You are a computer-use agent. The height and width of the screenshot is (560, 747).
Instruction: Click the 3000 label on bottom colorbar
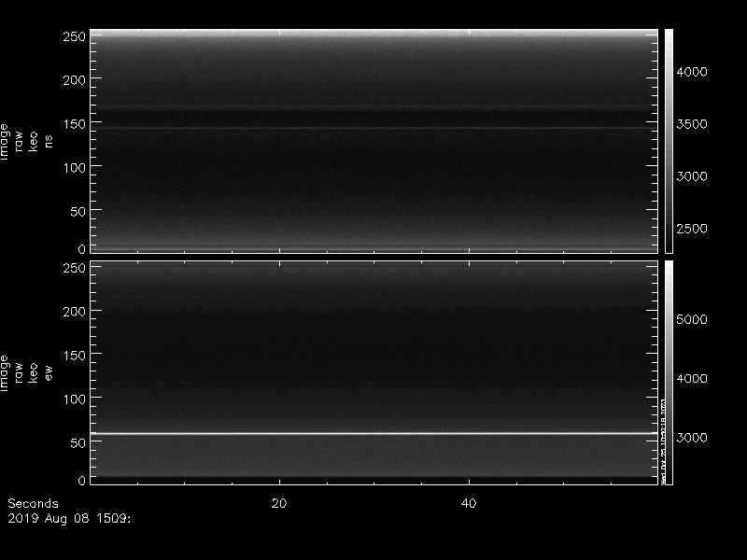pyautogui.click(x=692, y=438)
